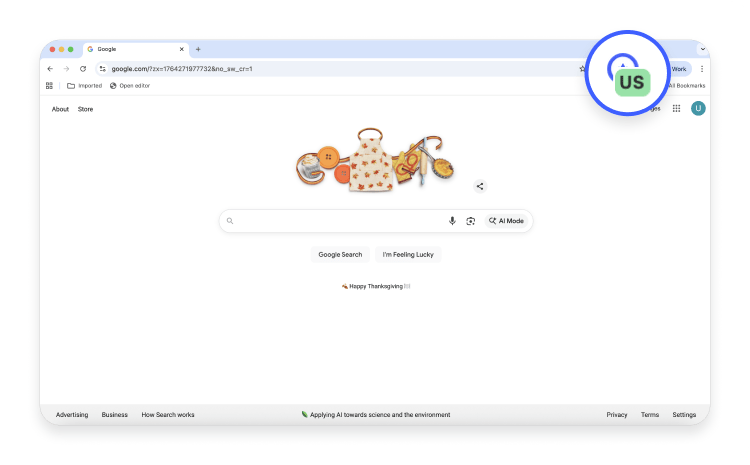Open the Privacy footer link
This screenshot has width=750, height=465.
click(617, 415)
